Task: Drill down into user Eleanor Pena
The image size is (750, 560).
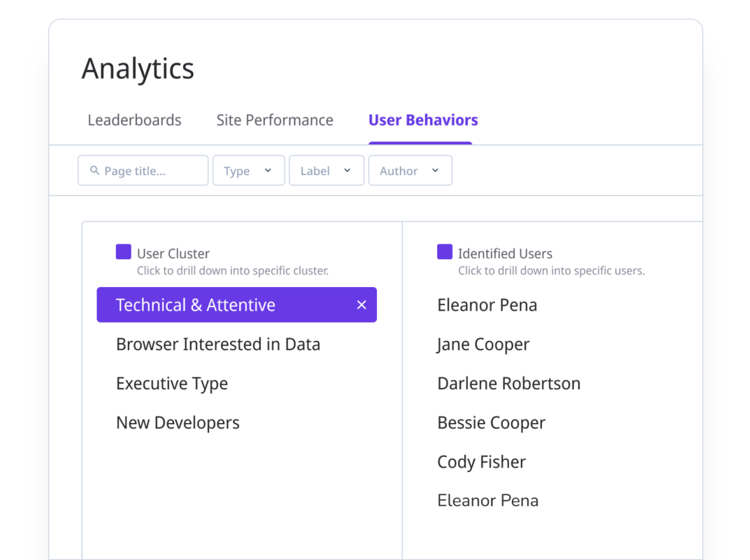Action: [x=487, y=305]
